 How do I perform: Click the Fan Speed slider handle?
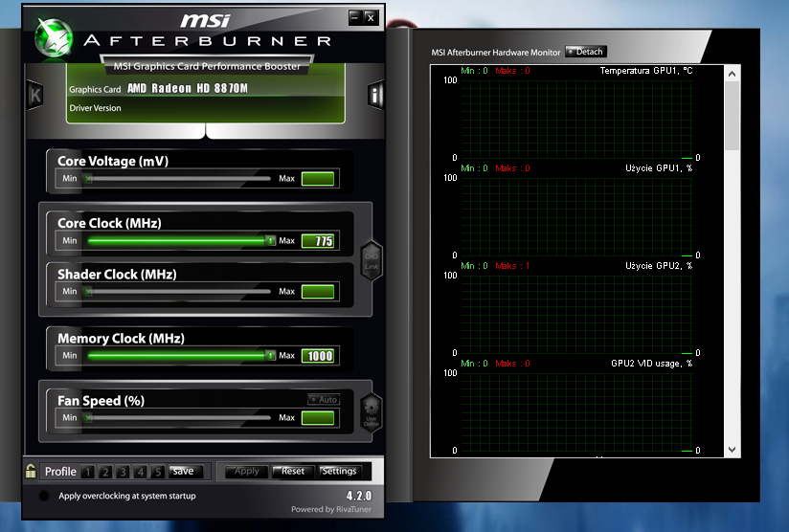coord(88,418)
